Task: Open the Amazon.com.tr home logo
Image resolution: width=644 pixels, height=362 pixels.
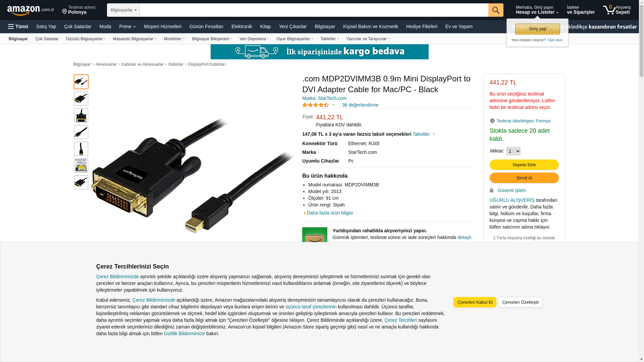Action: (x=31, y=10)
